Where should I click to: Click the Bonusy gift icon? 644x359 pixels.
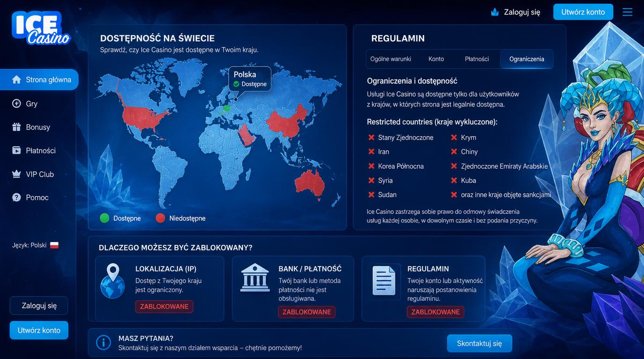(16, 127)
